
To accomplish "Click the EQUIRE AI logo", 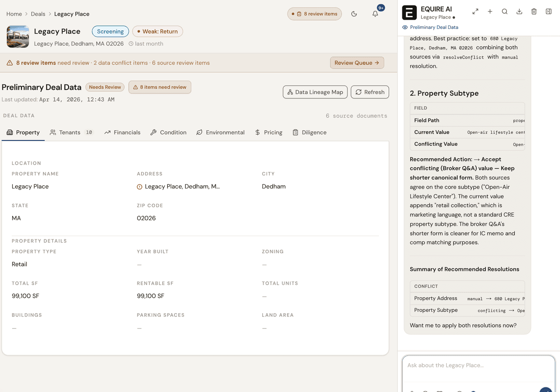I will [x=409, y=13].
